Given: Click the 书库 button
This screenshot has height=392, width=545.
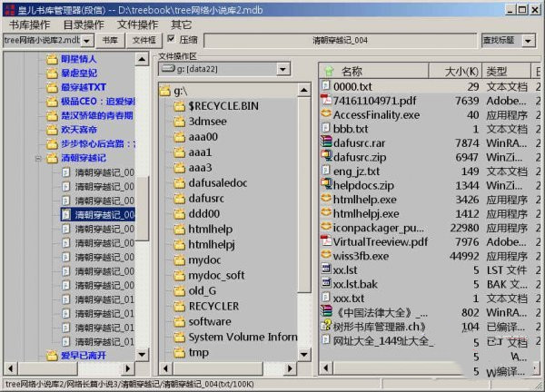Looking at the screenshot, I should point(110,40).
